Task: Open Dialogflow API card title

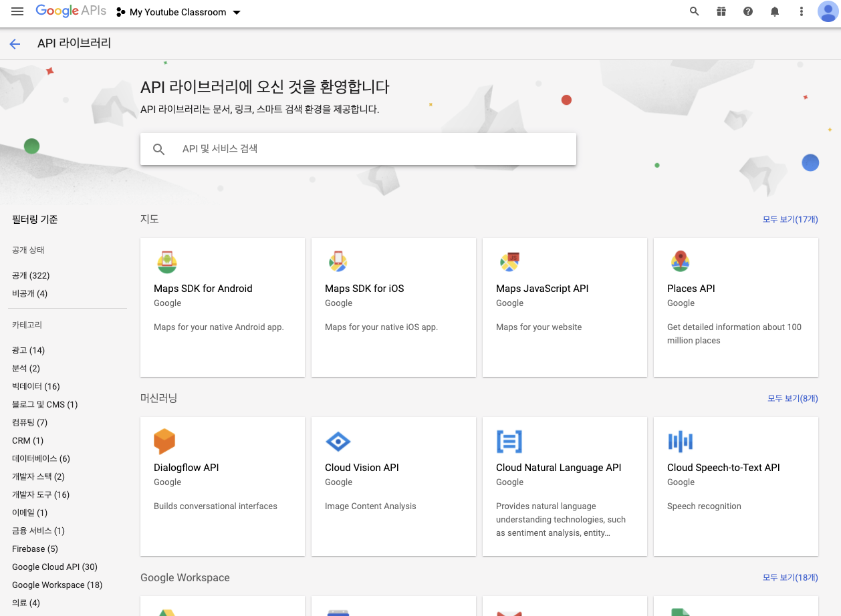Action: (187, 468)
